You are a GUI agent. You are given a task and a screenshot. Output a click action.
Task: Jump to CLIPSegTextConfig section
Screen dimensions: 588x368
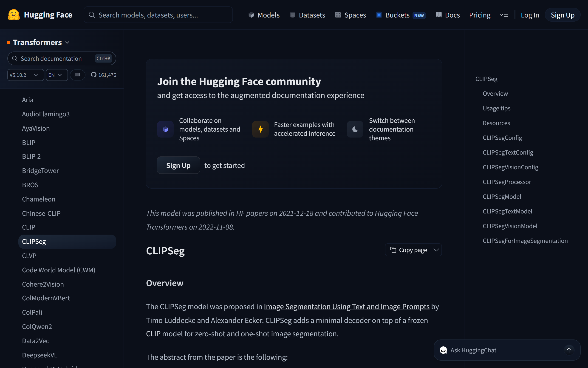(508, 152)
